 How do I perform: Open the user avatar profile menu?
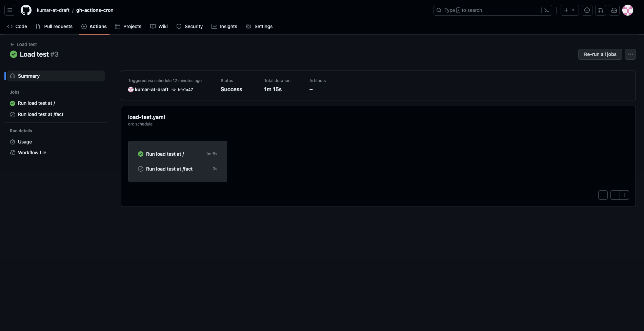click(628, 10)
